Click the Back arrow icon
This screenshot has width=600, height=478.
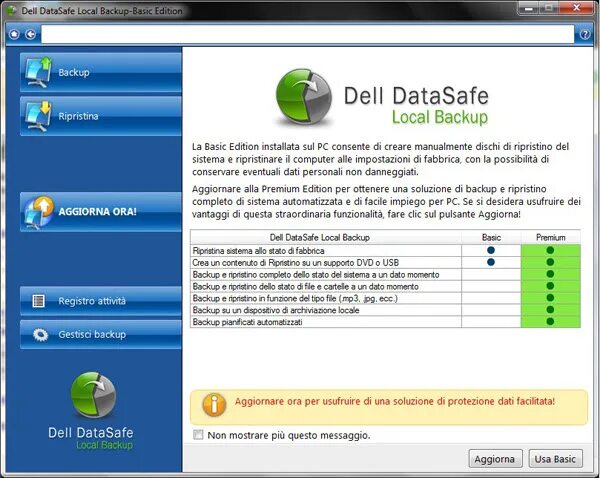pos(31,34)
